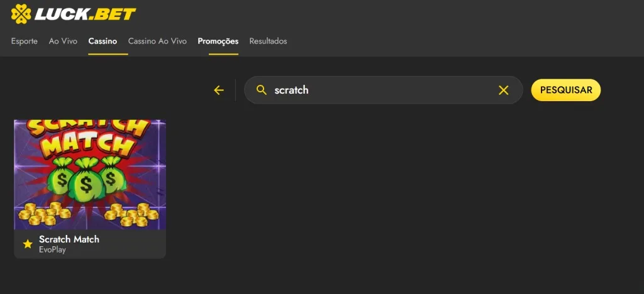Click the 'MATCH' word in the game artwork
This screenshot has width=644, height=294.
(88, 146)
